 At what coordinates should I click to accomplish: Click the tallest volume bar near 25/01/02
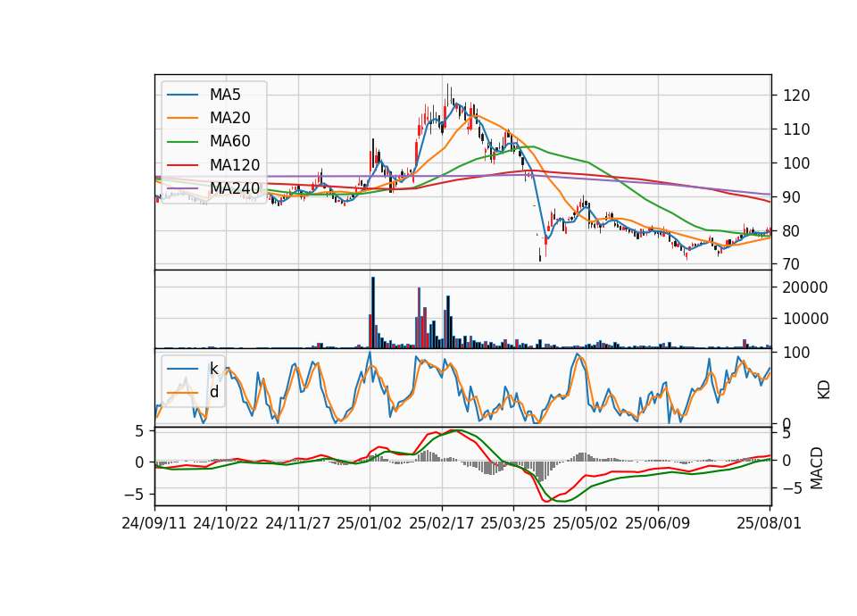(373, 312)
